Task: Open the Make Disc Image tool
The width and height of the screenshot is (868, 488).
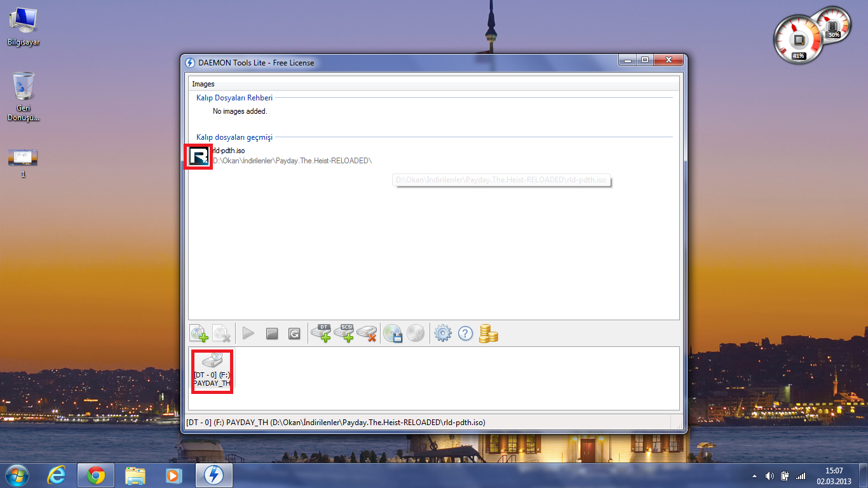Action: (x=393, y=334)
